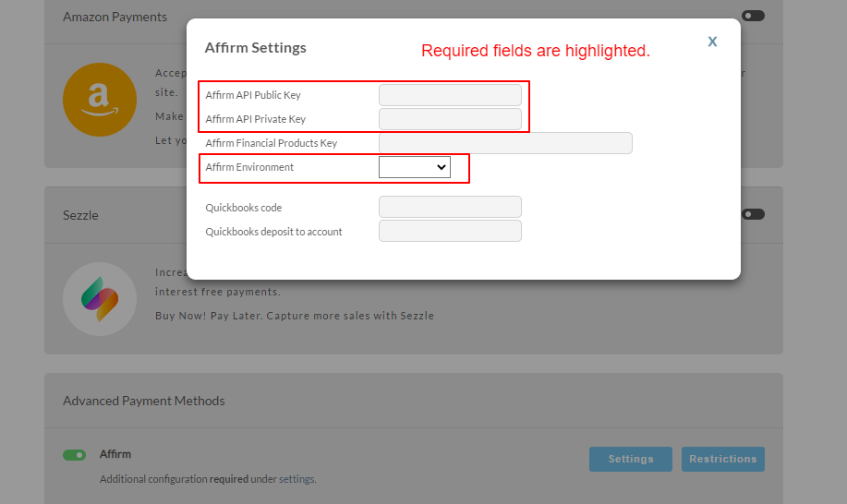Screen dimensions: 847x504
Task: Disable the Affirm green toggle
Action: (75, 455)
